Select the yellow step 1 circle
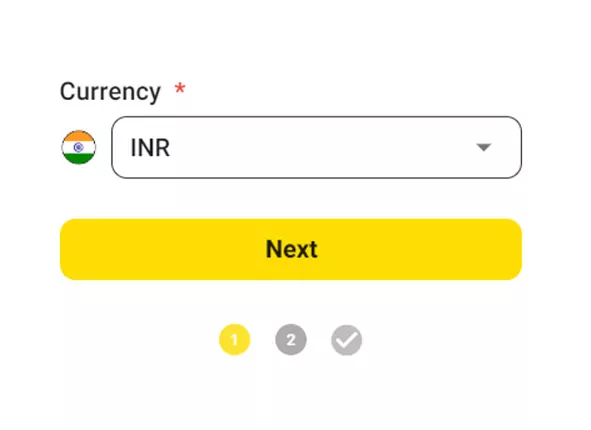591x430 pixels. 234,340
